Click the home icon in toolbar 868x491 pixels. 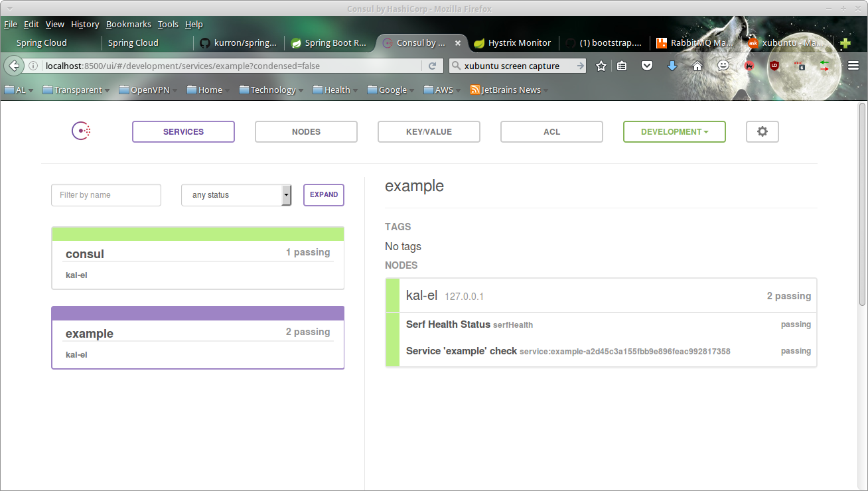697,66
